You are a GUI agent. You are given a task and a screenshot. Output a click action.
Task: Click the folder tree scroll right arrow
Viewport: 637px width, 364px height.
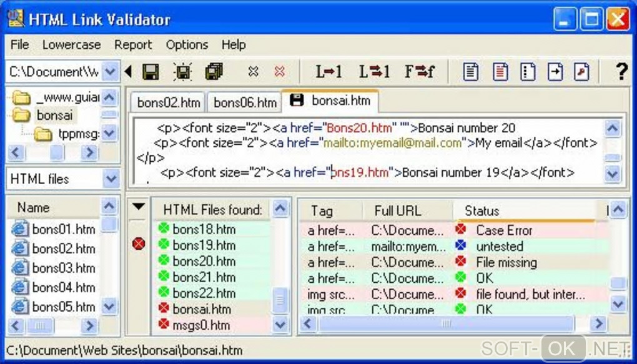point(89,153)
